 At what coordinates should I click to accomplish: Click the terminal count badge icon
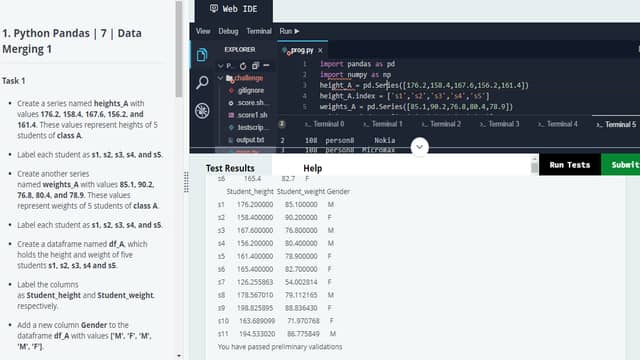click(282, 124)
